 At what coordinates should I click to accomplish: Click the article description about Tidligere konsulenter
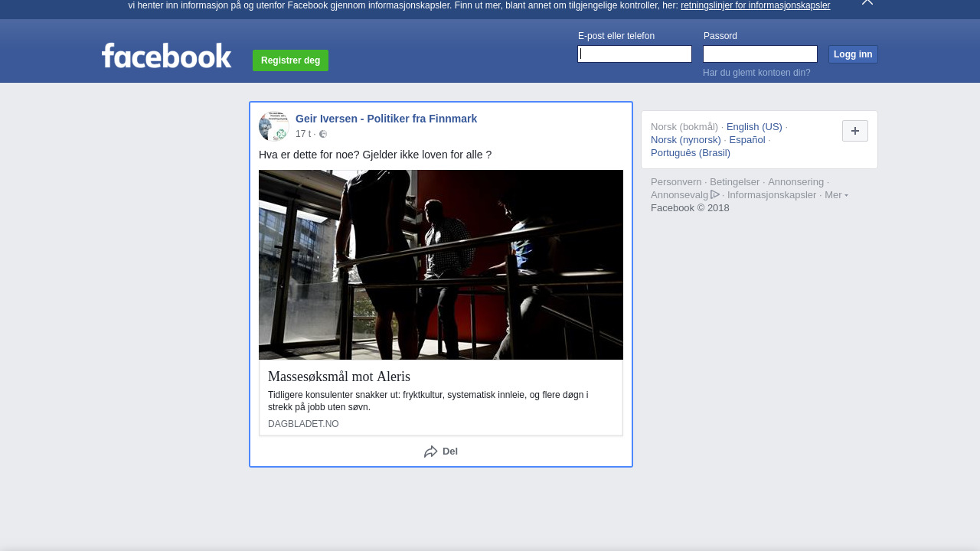coord(428,401)
